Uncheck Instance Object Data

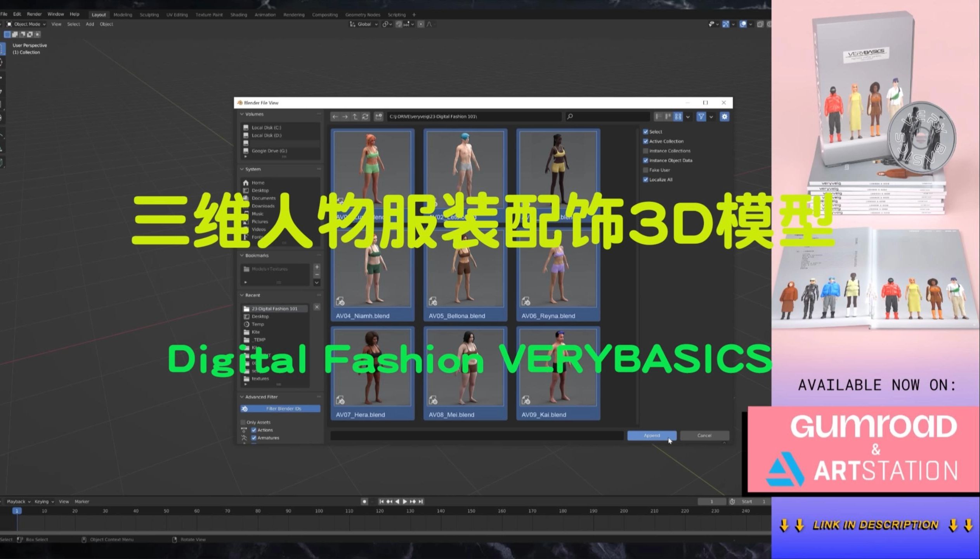tap(645, 160)
